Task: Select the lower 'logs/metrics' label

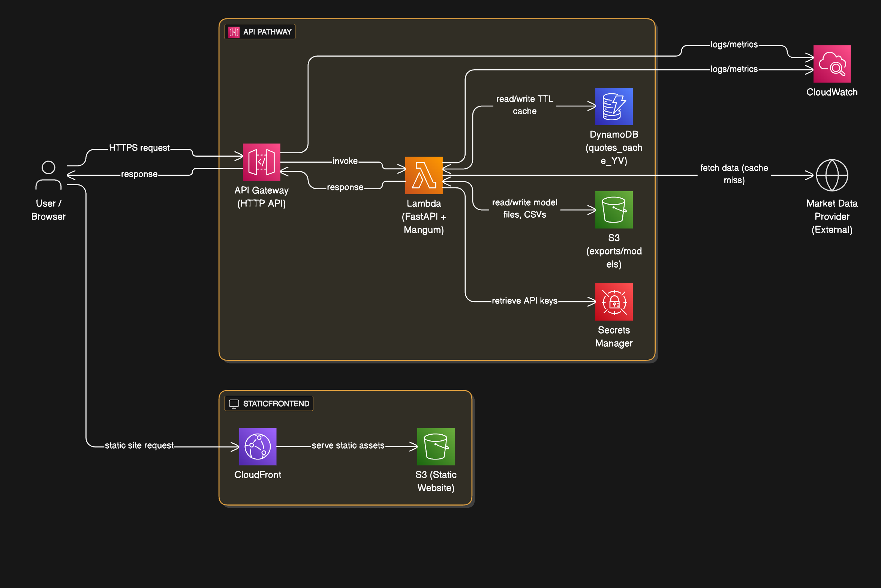Action: 734,69
